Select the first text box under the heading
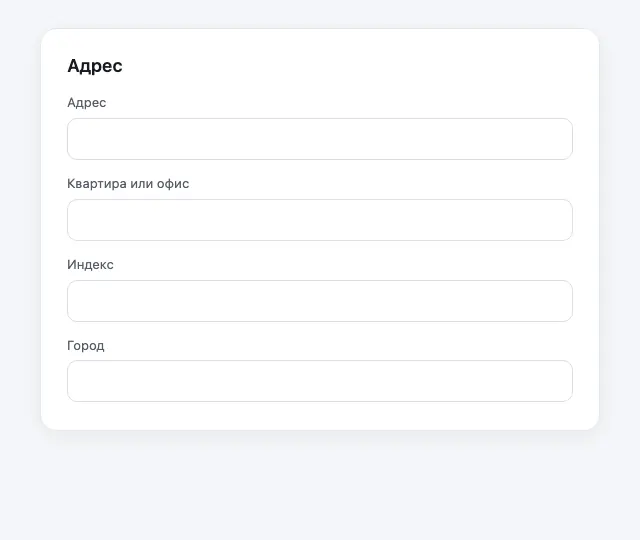This screenshot has width=640, height=540. tap(320, 139)
